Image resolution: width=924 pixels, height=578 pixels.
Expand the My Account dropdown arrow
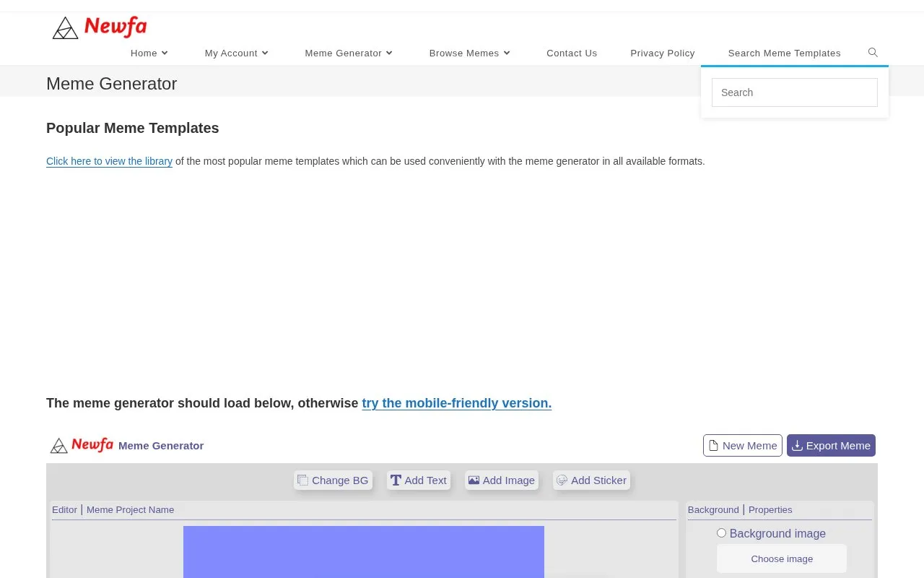pyautogui.click(x=265, y=53)
